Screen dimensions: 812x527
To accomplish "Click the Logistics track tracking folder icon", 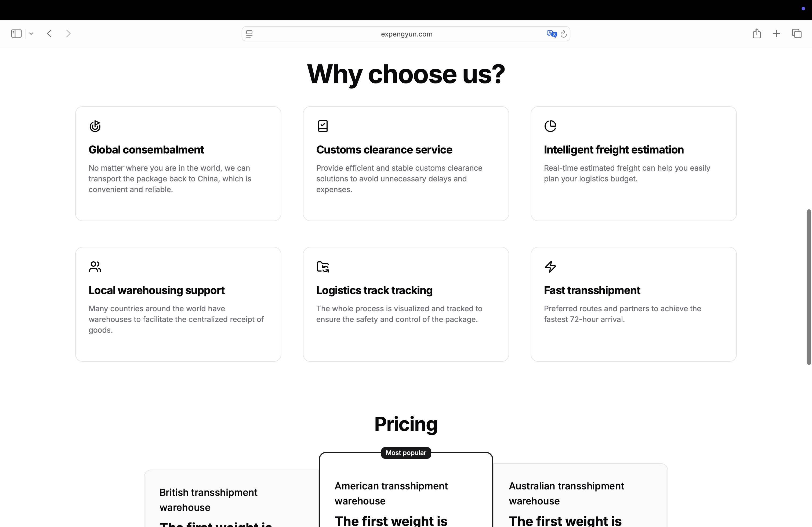I will [322, 266].
